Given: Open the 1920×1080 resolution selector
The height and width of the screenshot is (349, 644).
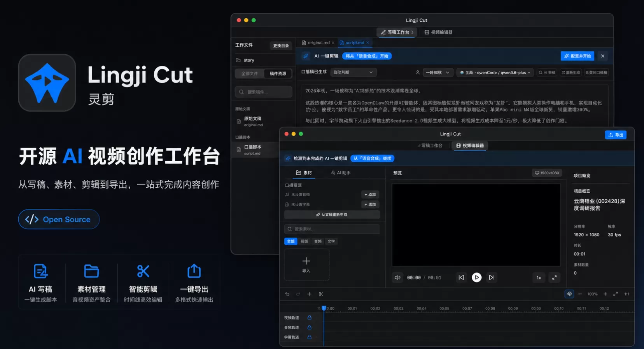Looking at the screenshot, I should coord(547,173).
